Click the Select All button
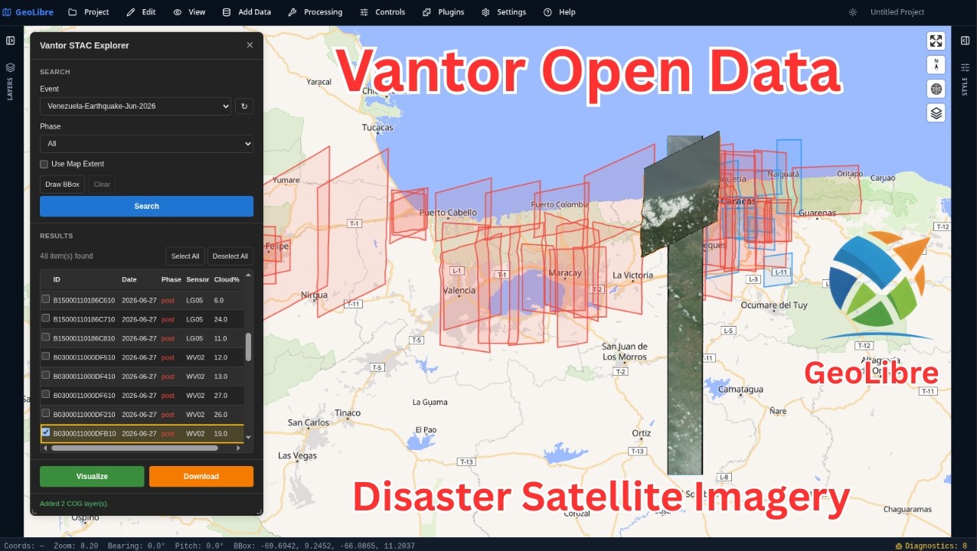 click(x=185, y=256)
